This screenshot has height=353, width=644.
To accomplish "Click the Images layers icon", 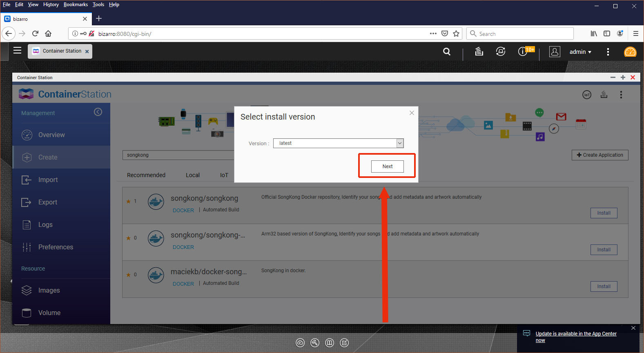I will [x=27, y=290].
